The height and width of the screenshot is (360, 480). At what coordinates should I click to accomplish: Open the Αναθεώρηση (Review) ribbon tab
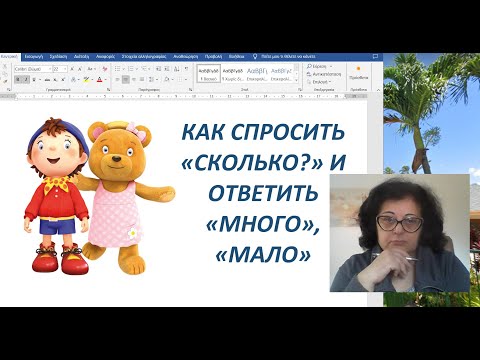click(x=186, y=57)
